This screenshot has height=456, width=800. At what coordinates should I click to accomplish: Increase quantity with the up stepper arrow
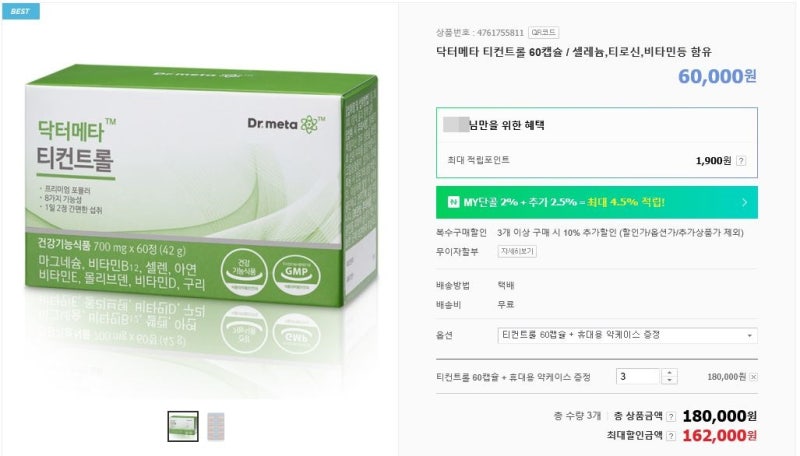click(x=669, y=373)
